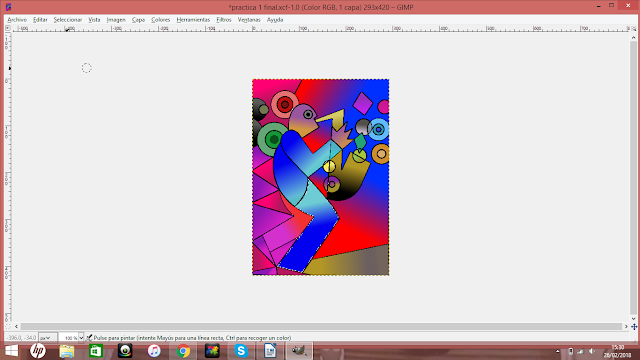Open the Windows Store taskbar icon
Viewport: 640px width, 360px height.
pos(96,351)
